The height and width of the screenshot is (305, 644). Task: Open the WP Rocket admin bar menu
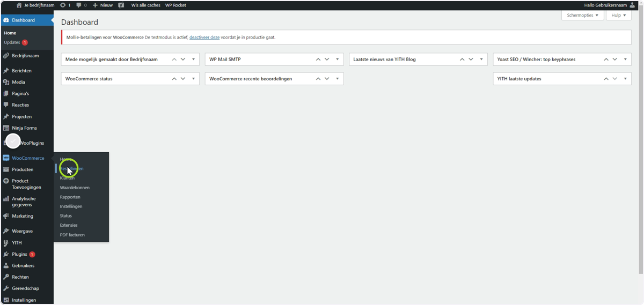(x=175, y=5)
